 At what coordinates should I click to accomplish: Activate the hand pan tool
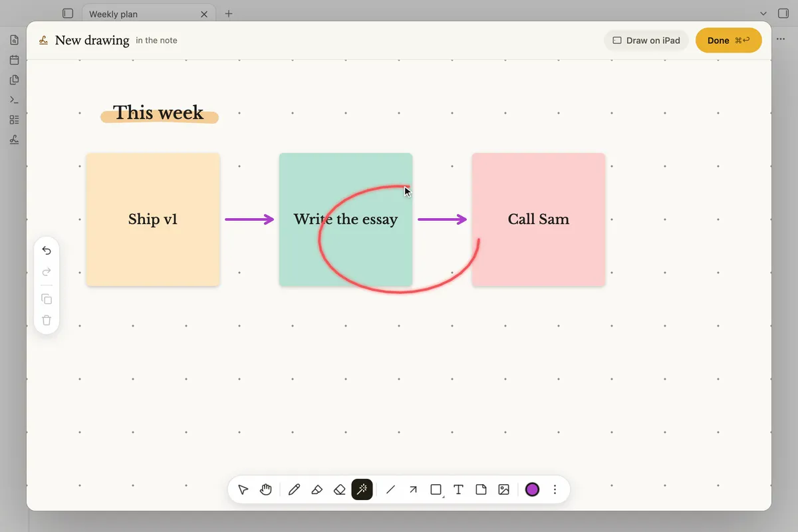pos(266,490)
